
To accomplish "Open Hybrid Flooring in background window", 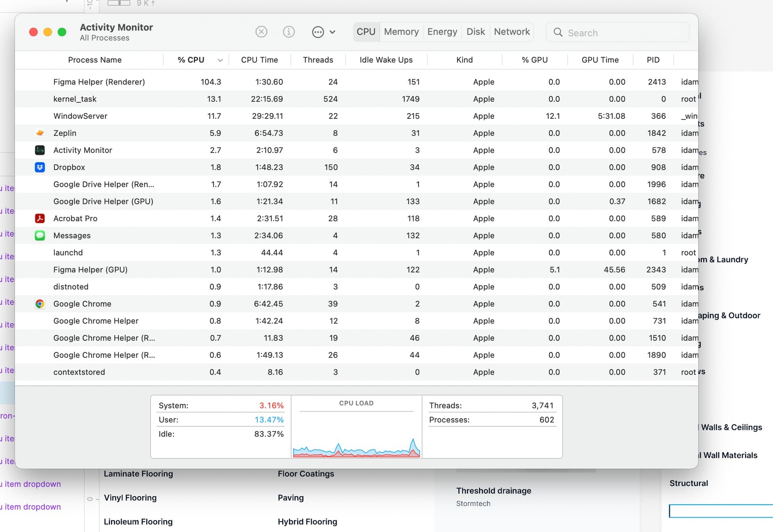I will point(307,522).
